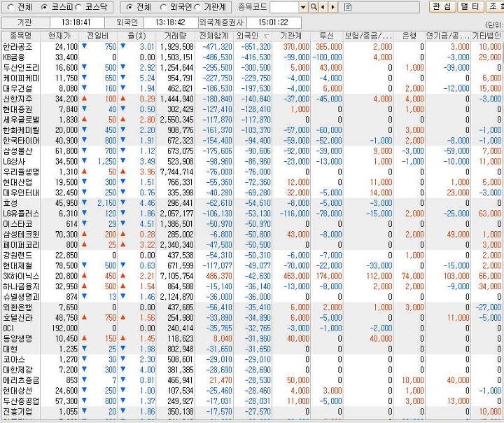Select the 하나금융지 stock row name
Image resolution: width=504 pixels, height=423 pixels.
click(x=21, y=286)
